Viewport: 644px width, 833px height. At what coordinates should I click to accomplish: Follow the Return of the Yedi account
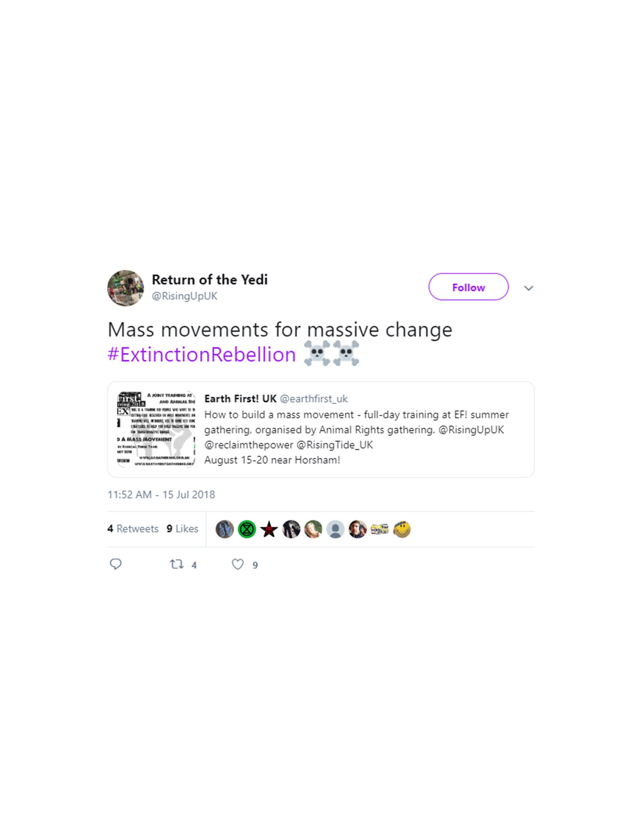(x=468, y=287)
